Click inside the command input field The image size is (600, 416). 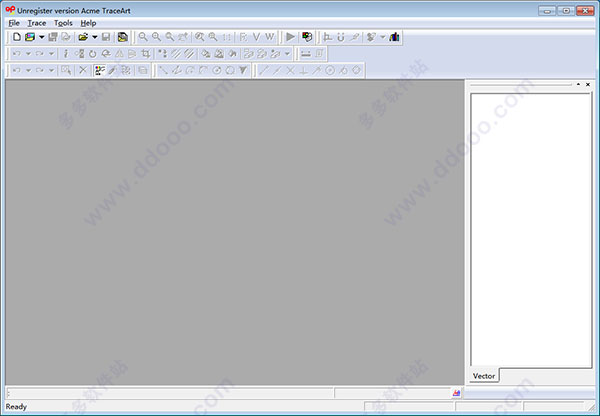click(170, 393)
